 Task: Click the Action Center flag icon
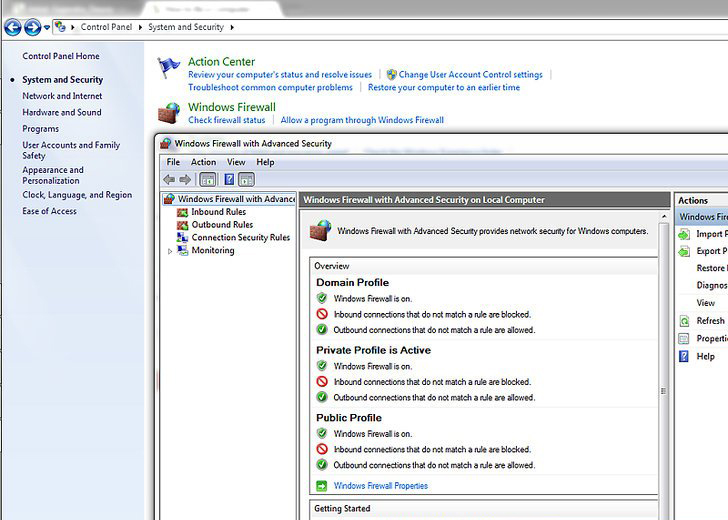pos(168,68)
